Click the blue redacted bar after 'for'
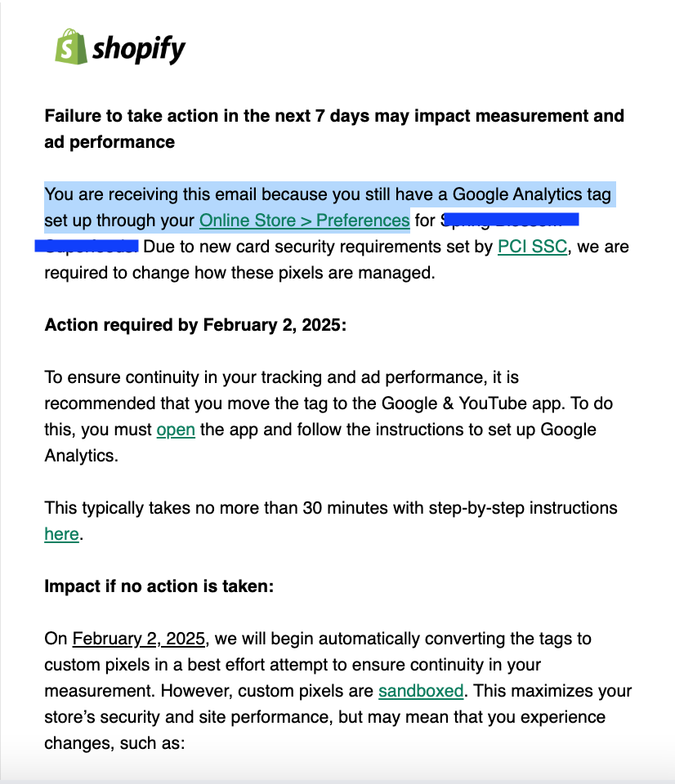 coord(511,220)
